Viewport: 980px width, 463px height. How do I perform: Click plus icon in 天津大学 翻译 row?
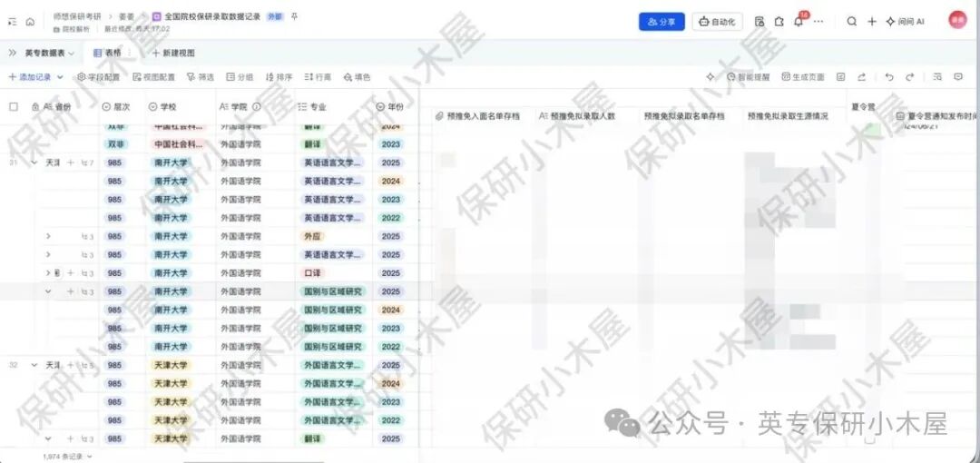click(71, 439)
